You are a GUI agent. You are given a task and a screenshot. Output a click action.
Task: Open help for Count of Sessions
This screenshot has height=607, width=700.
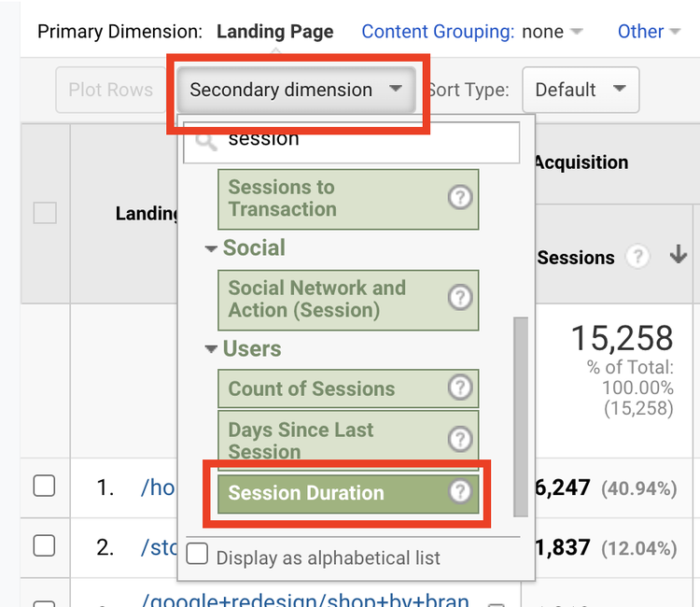pos(460,387)
